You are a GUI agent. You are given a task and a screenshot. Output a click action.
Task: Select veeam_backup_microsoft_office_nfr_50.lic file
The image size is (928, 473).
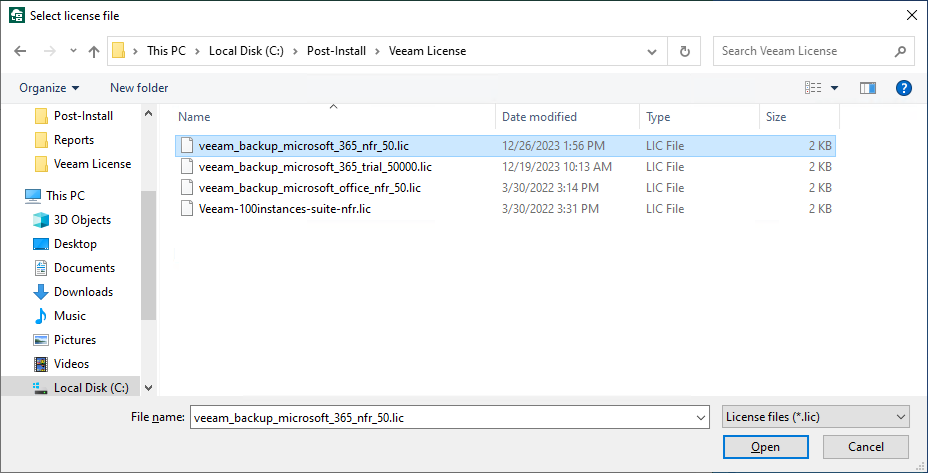pyautogui.click(x=505, y=188)
